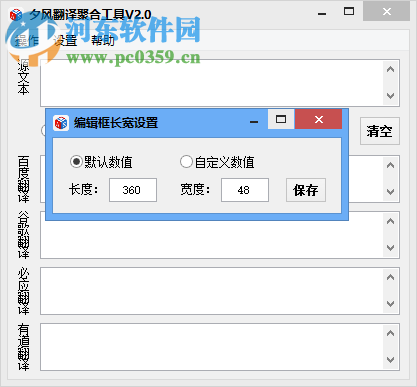
Task: Click scroll down arrow in 必应翻译 box
Action: [x=390, y=304]
